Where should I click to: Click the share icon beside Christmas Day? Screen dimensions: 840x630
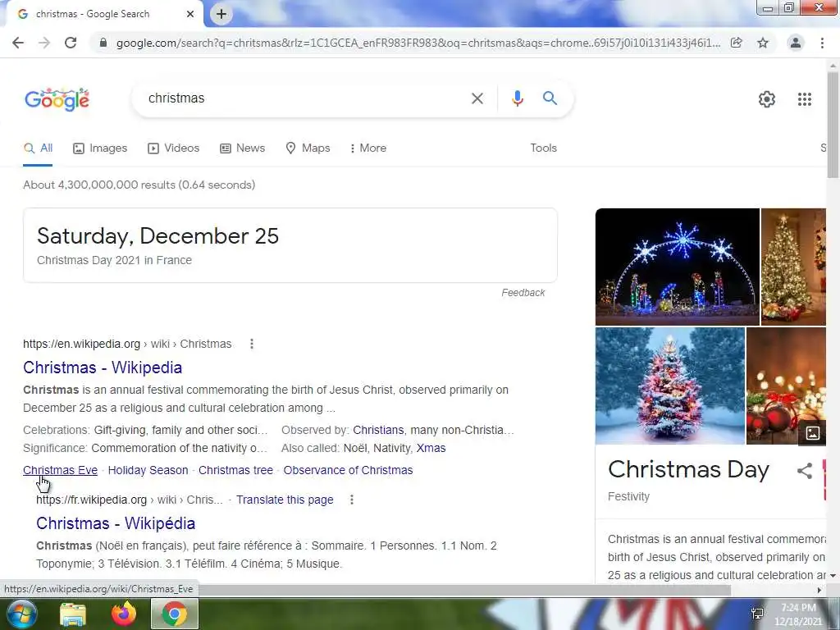[x=804, y=470]
